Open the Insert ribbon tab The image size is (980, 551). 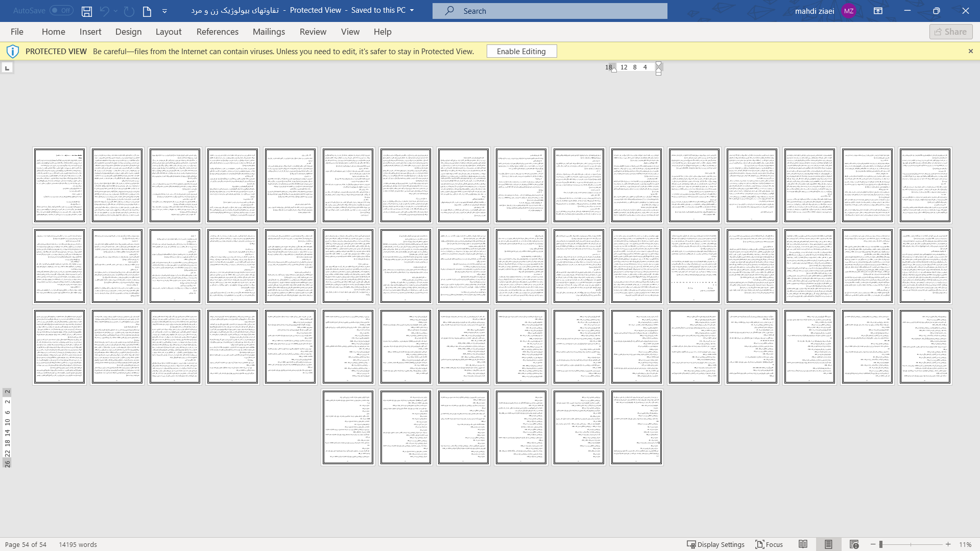pyautogui.click(x=90, y=32)
